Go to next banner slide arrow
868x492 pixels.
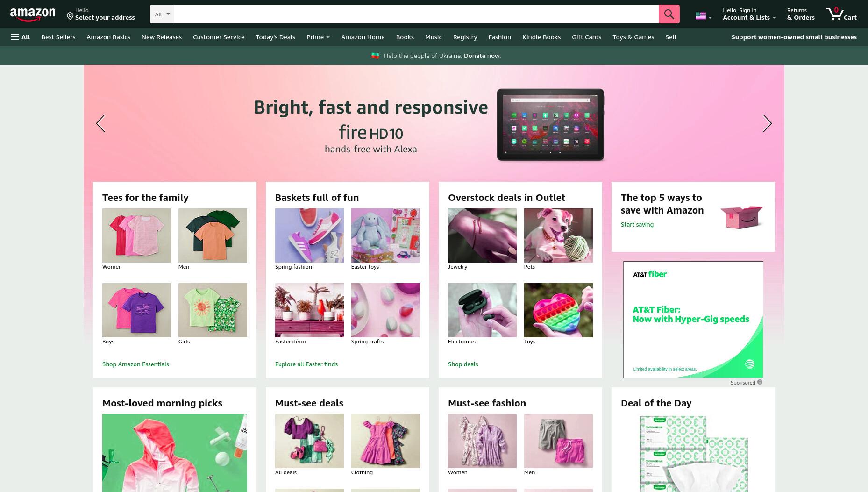pos(767,123)
